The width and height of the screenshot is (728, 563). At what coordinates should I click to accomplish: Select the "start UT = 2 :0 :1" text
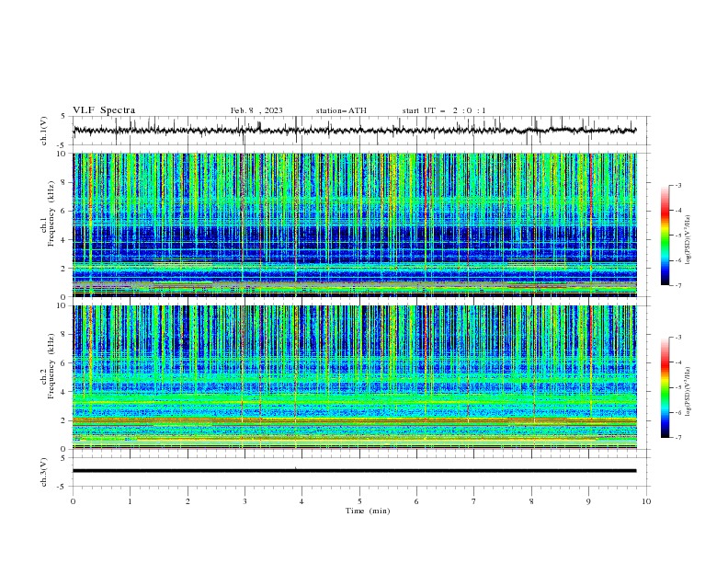[444, 110]
